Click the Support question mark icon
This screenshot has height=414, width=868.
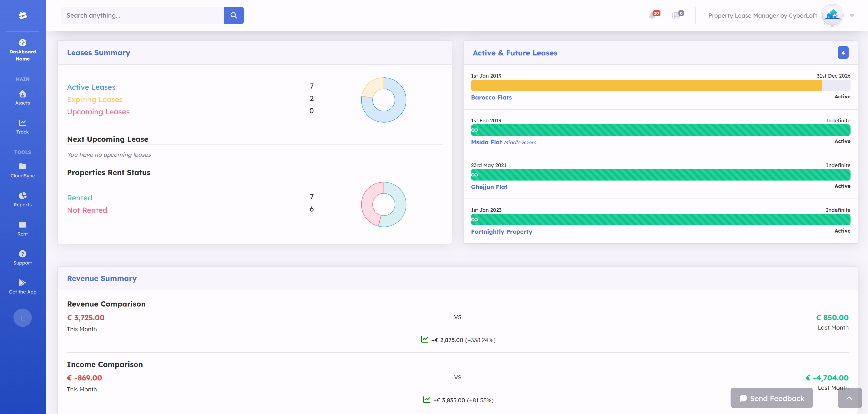(23, 254)
